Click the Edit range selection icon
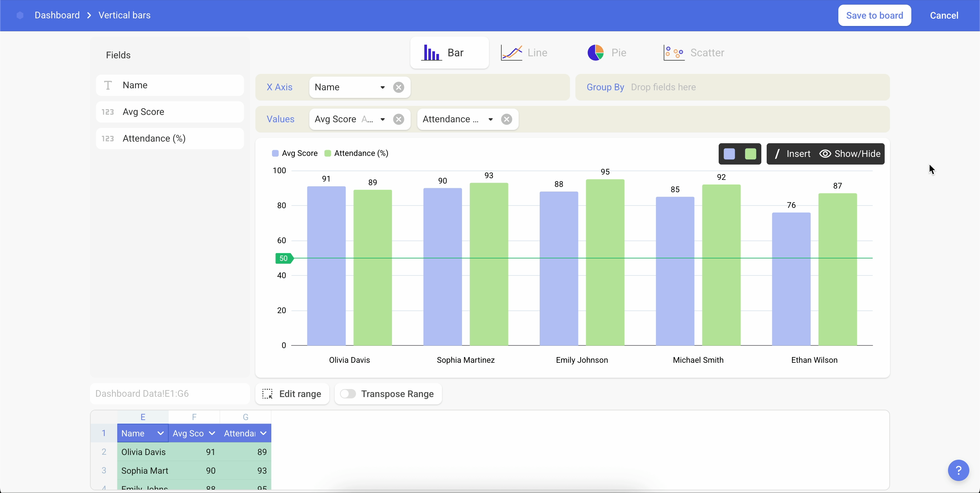 pos(267,394)
